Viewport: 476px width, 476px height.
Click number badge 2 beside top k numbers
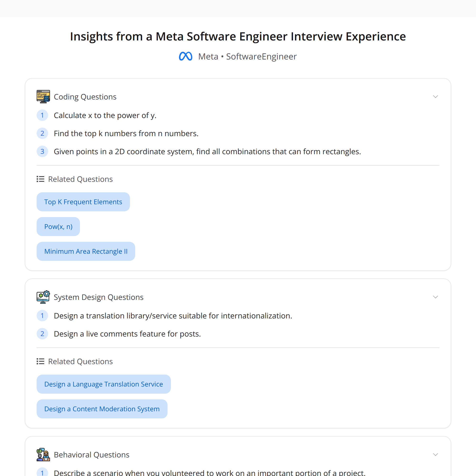pos(42,133)
